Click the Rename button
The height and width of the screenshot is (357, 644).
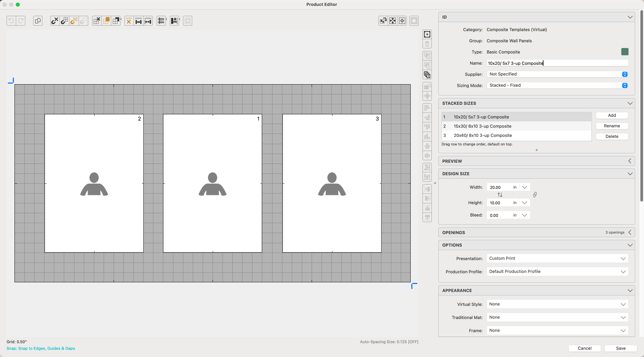point(611,126)
